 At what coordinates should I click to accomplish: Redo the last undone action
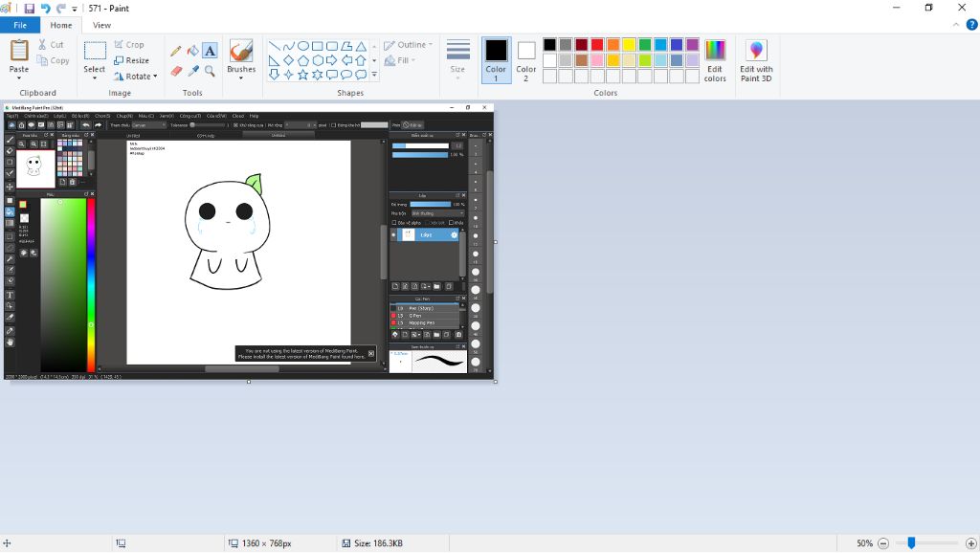[x=60, y=8]
